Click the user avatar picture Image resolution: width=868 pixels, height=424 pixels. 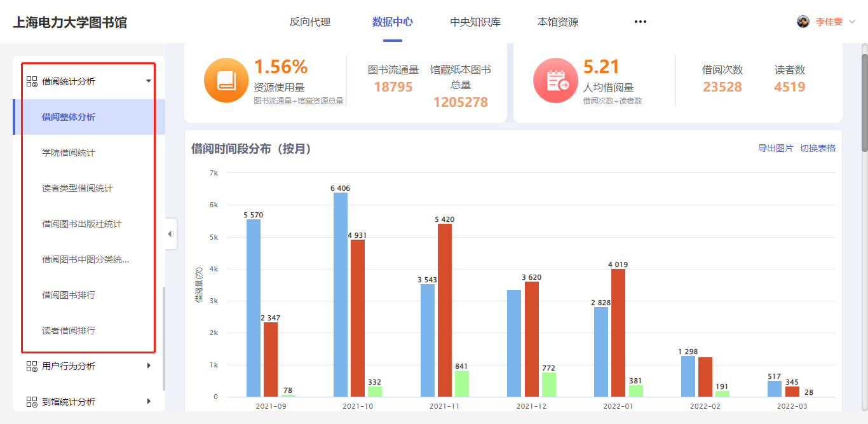(x=803, y=22)
